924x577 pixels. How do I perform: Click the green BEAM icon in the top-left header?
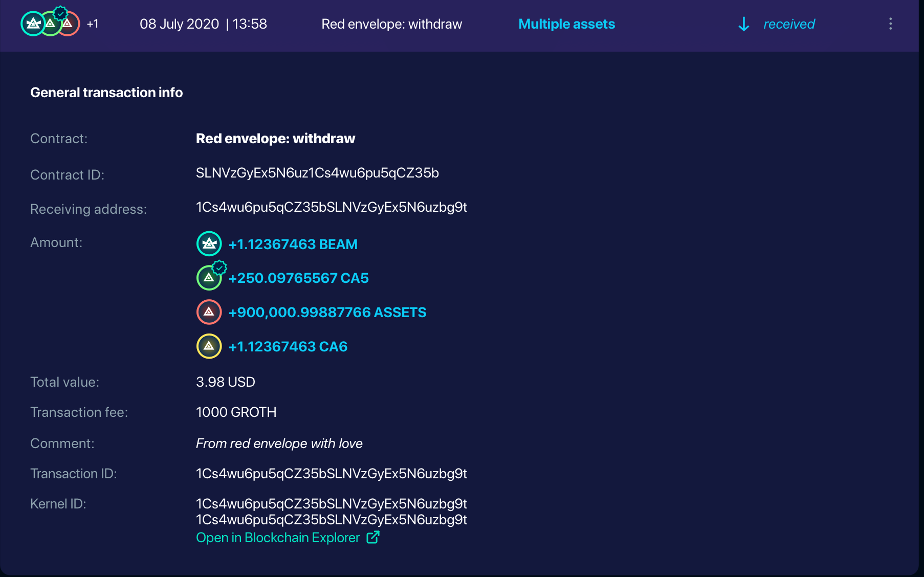pos(33,23)
